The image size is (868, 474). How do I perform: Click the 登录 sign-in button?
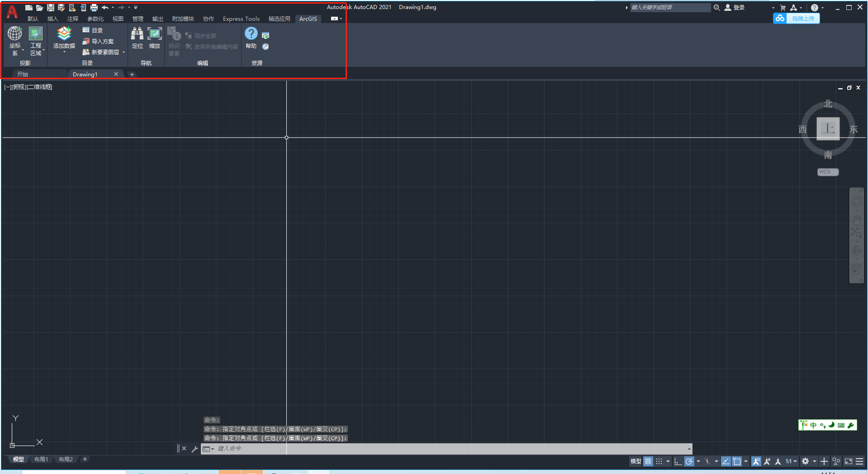point(735,8)
